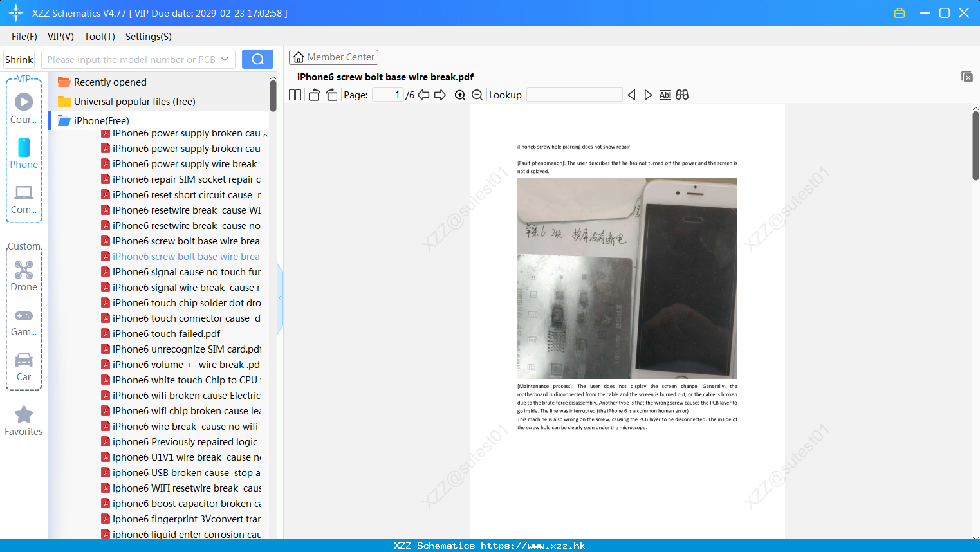Screen dimensions: 980x552
Task: Select the Computer category icon
Action: point(24,199)
